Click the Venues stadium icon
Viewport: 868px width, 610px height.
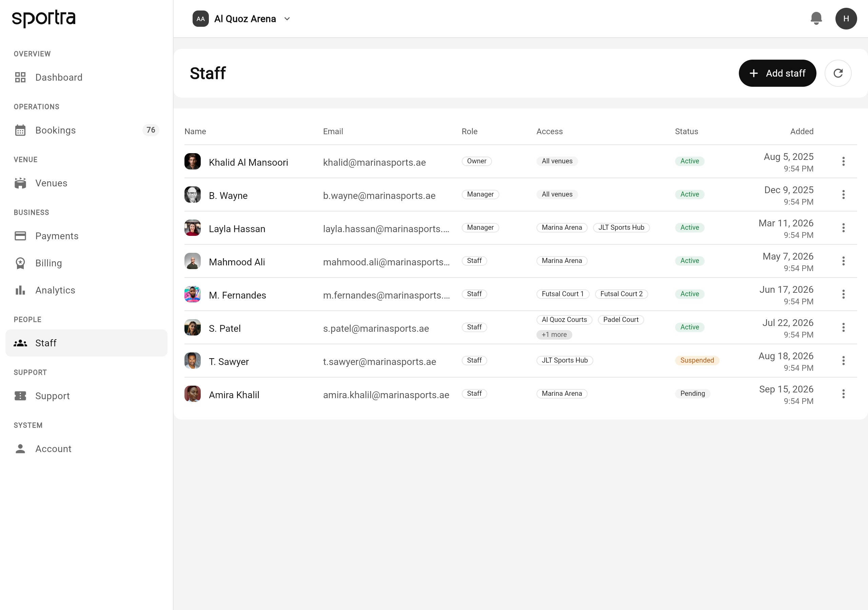coord(20,183)
